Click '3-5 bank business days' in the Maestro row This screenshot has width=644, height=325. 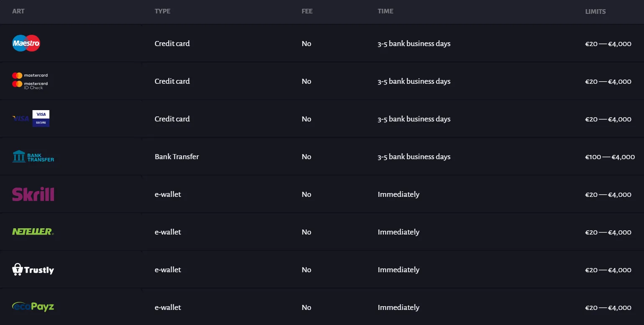coord(414,44)
